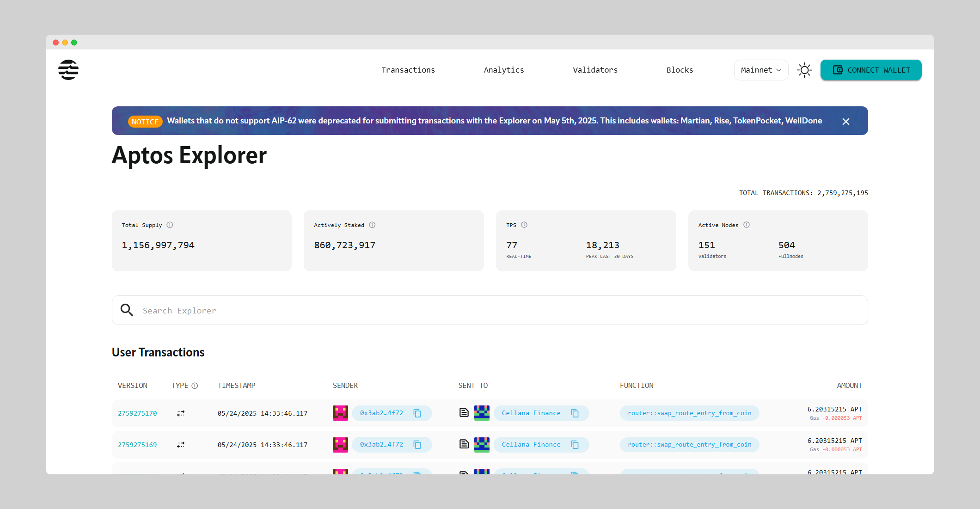Image resolution: width=980 pixels, height=509 pixels.
Task: Click the AMOUNT column header
Action: click(x=849, y=386)
